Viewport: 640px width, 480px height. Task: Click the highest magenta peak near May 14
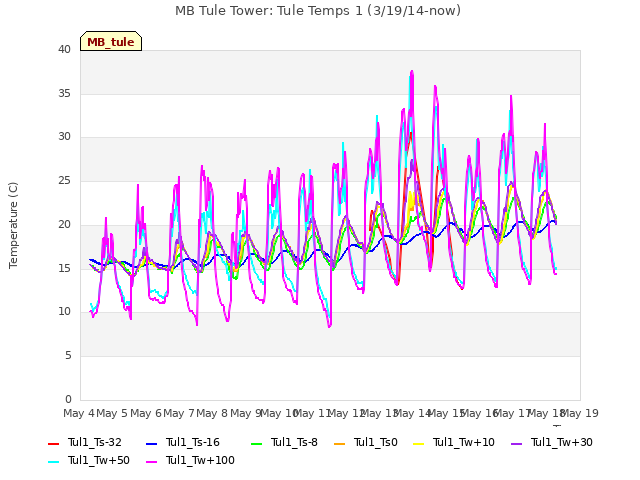[412, 71]
